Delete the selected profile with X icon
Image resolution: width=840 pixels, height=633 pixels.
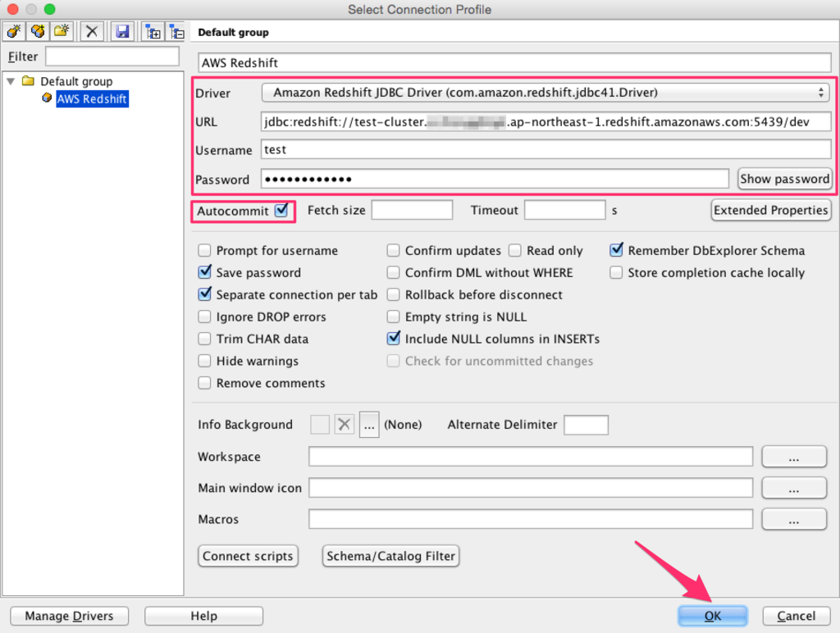(92, 32)
